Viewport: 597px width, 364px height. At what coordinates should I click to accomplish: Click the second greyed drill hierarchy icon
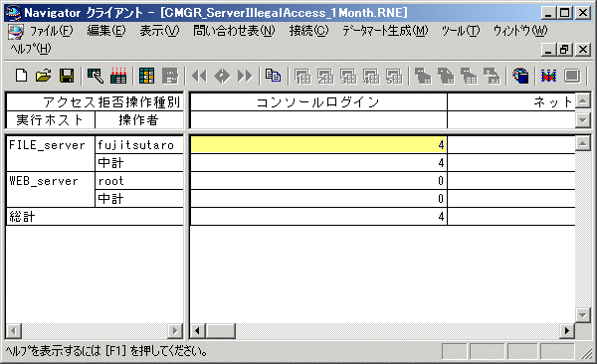(446, 76)
